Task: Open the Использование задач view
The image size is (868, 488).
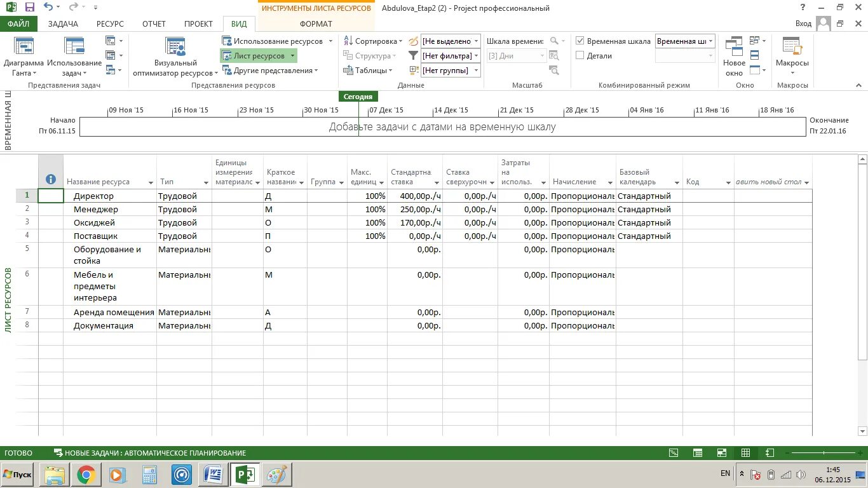Action: [74, 57]
